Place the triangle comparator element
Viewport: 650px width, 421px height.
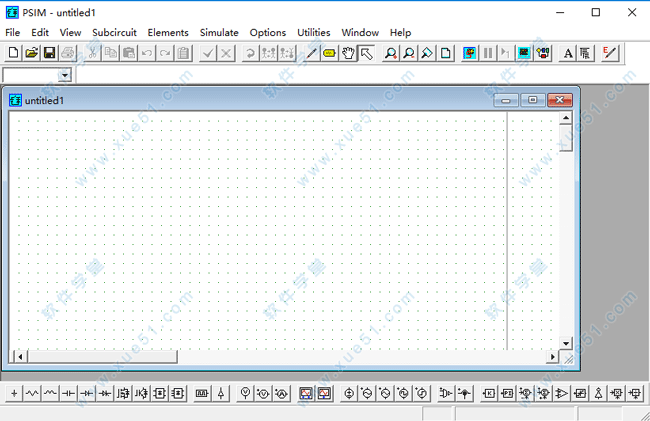tap(562, 393)
